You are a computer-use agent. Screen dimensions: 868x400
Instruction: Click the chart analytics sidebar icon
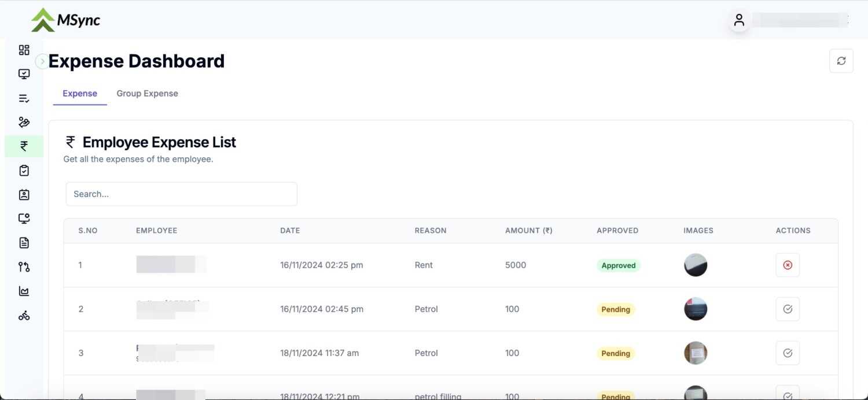(x=24, y=291)
